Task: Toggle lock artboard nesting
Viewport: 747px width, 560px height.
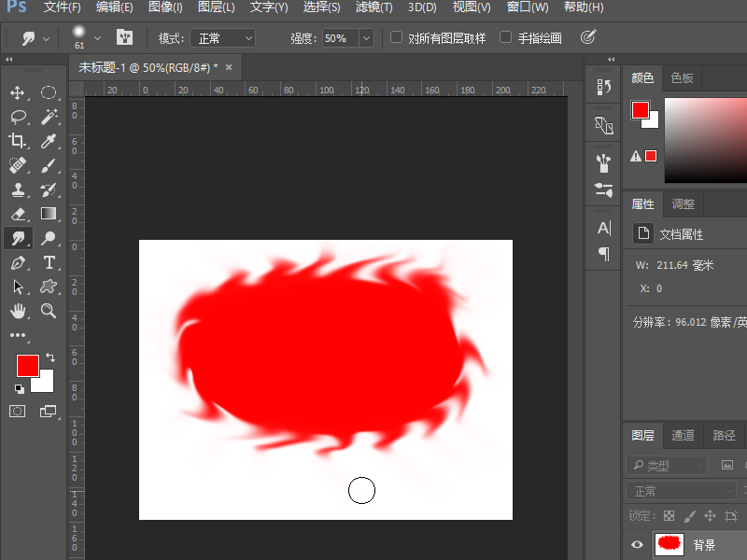Action: tap(730, 516)
